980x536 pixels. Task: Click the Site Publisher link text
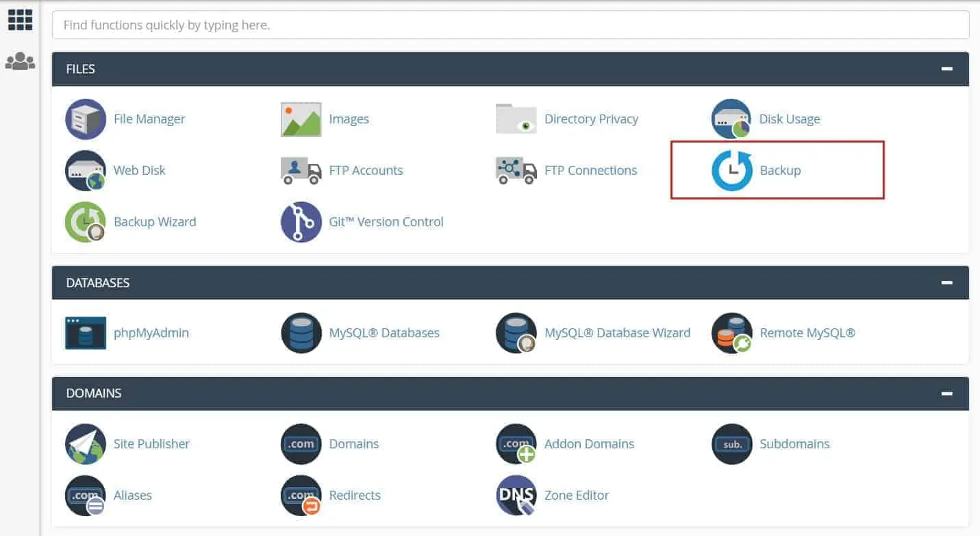coord(151,444)
